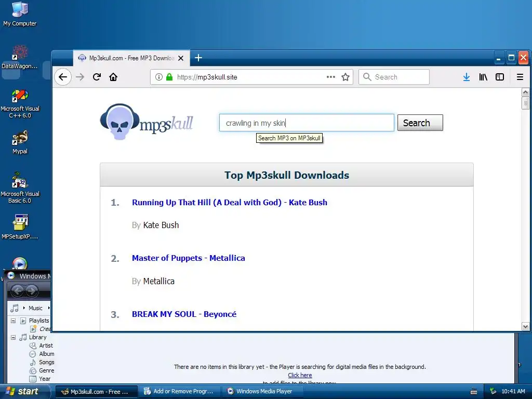The width and height of the screenshot is (532, 399).
Task: Switch to Mp3skull.com taskbar button
Action: [x=96, y=392]
